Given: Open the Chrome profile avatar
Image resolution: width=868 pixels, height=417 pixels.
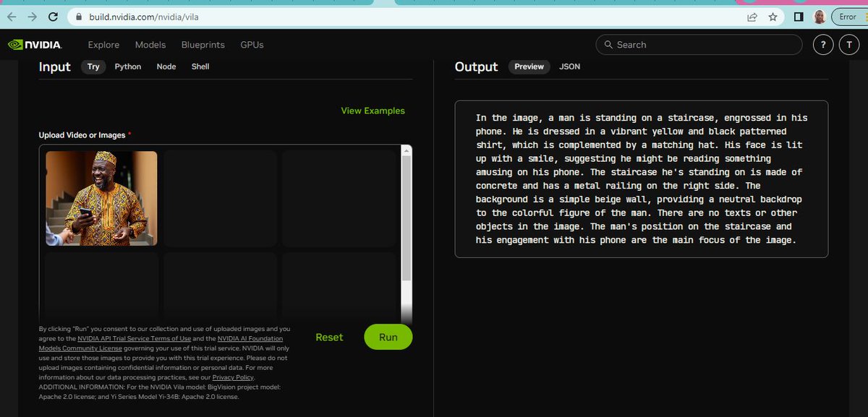Looking at the screenshot, I should click(820, 17).
